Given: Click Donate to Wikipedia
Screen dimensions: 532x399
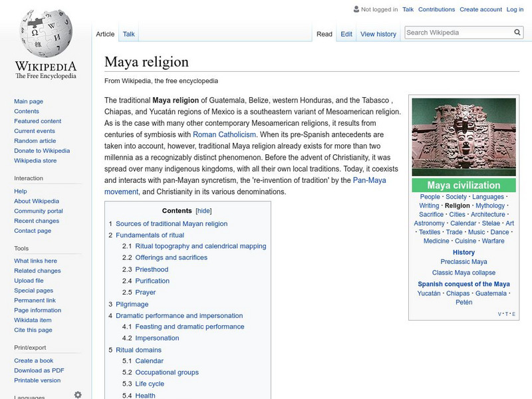Looking at the screenshot, I should [x=42, y=150].
